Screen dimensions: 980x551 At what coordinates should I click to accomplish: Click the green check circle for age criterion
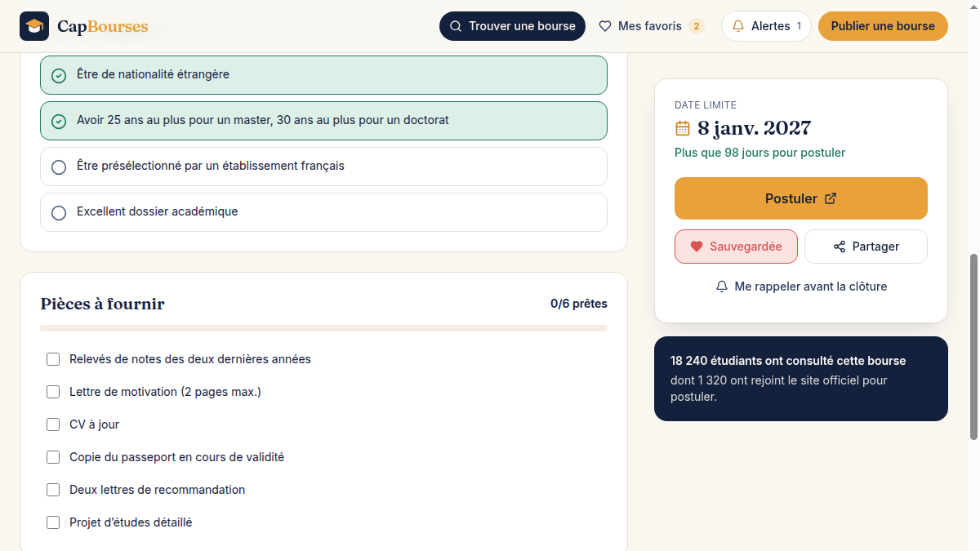[x=59, y=121]
